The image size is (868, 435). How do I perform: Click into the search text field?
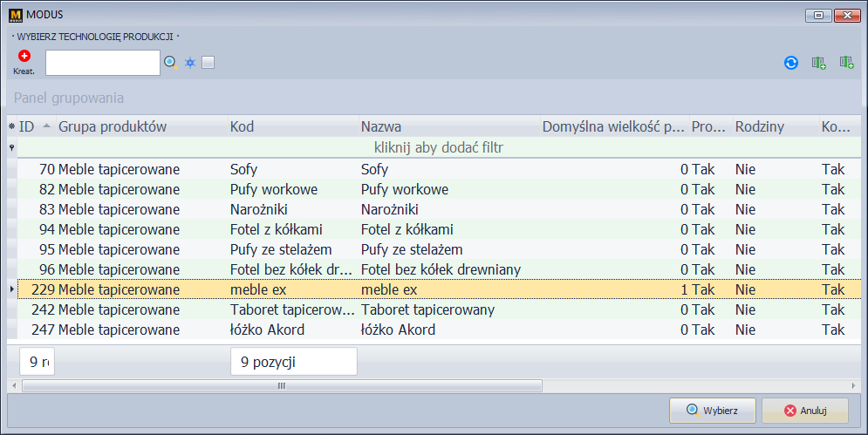point(102,63)
